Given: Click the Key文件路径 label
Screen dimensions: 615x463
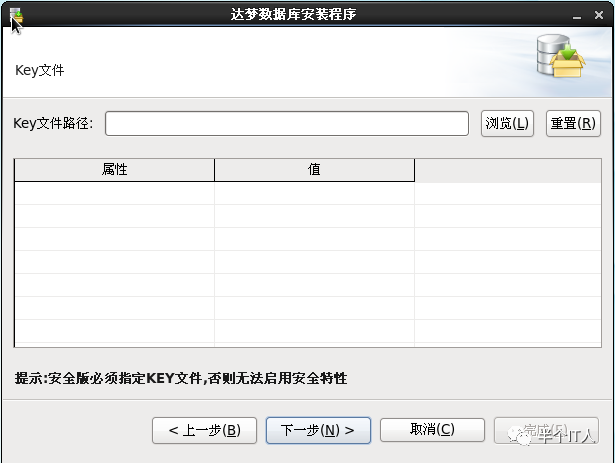Looking at the screenshot, I should point(53,123).
